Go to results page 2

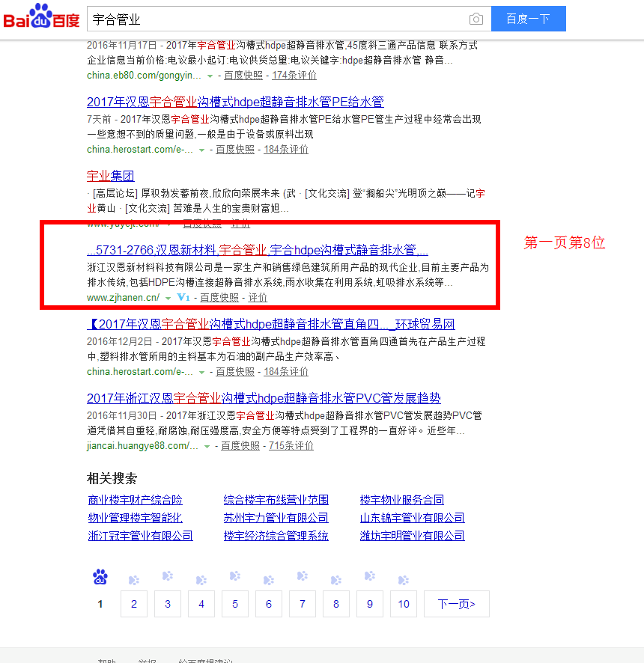pos(134,604)
